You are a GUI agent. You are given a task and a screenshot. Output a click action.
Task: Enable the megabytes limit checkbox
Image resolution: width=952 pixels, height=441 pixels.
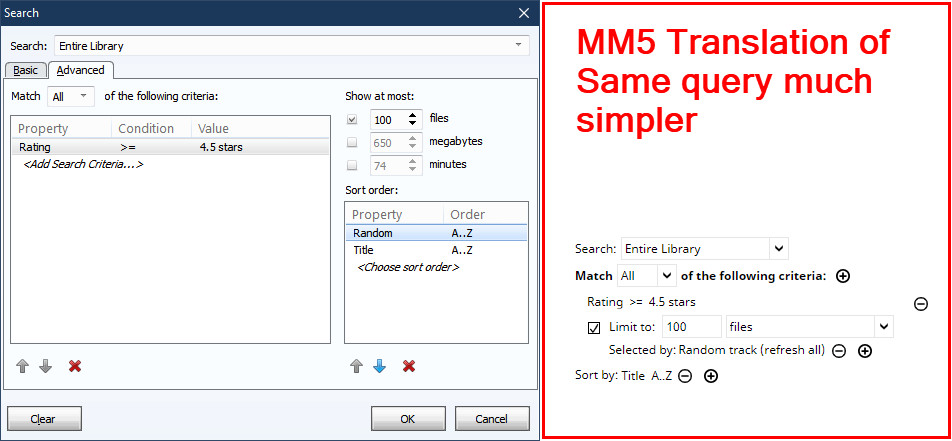coord(352,142)
